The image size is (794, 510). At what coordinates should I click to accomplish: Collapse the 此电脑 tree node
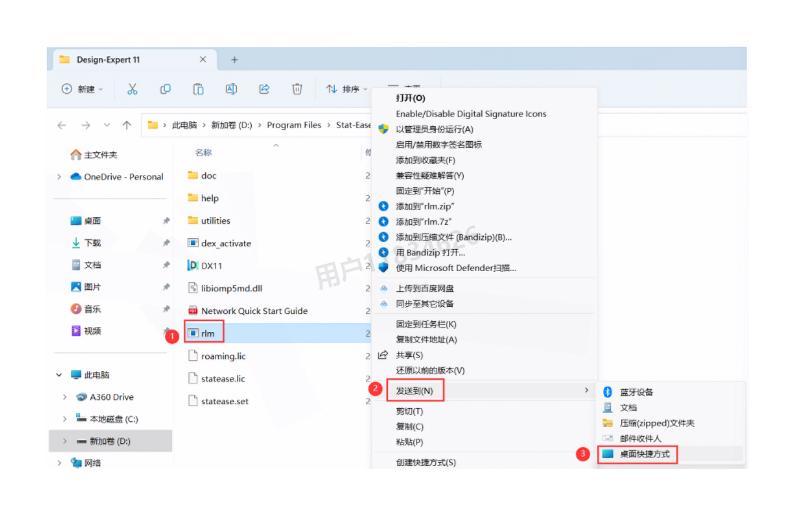coord(59,375)
